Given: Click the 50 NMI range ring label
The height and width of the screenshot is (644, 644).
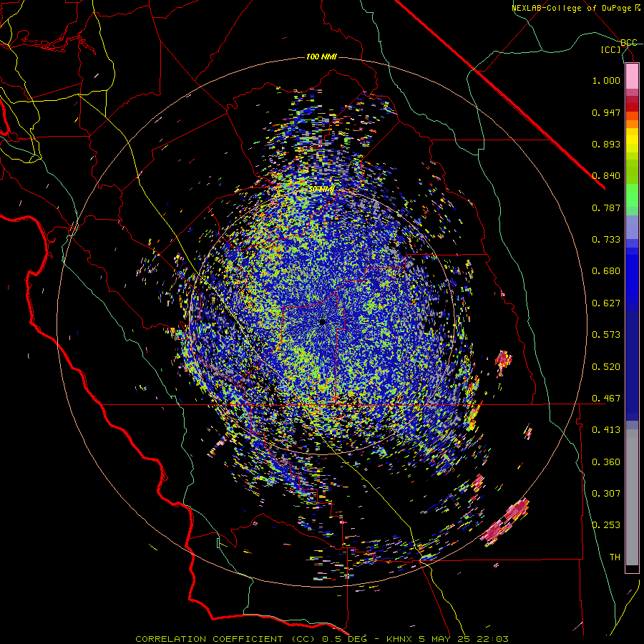Looking at the screenshot, I should [321, 190].
